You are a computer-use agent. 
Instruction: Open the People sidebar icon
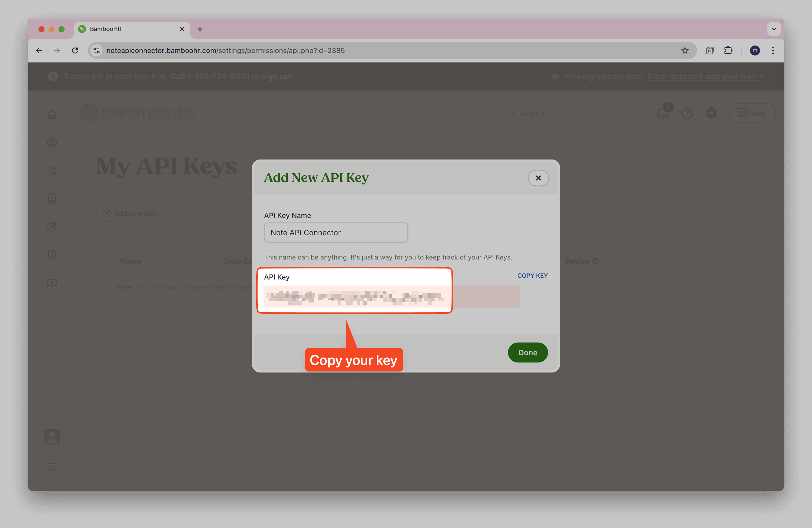(x=52, y=170)
